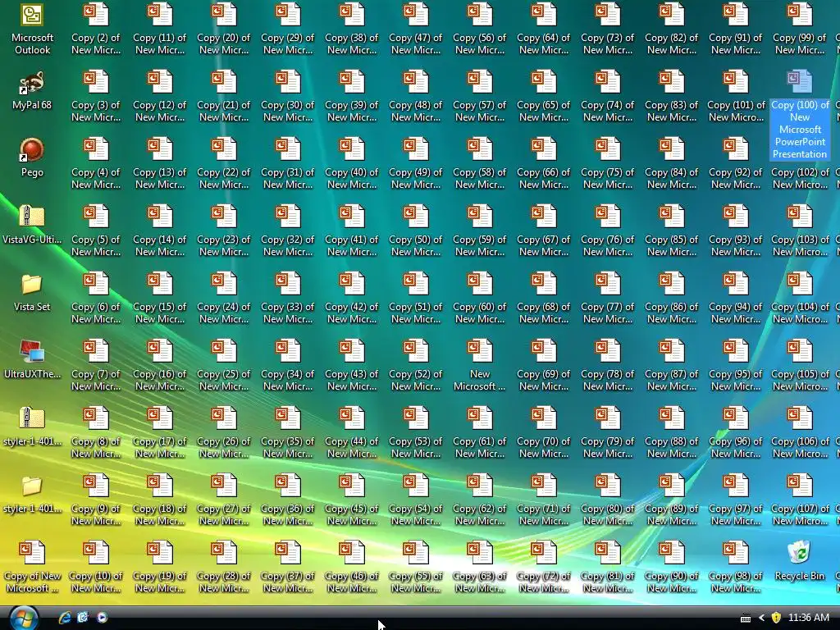
Task: Select the Copy (102) of New Micro... file
Action: coord(800,164)
